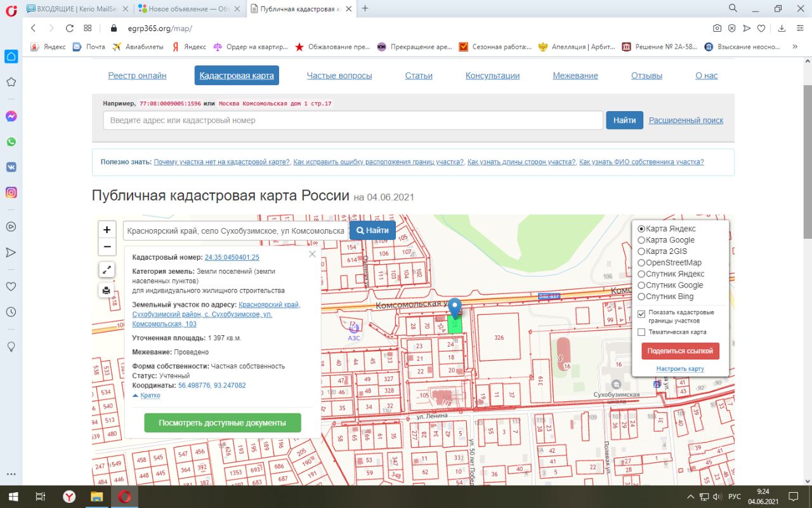This screenshot has width=812, height=508.
Task: Click the blue map location marker
Action: pyautogui.click(x=455, y=308)
